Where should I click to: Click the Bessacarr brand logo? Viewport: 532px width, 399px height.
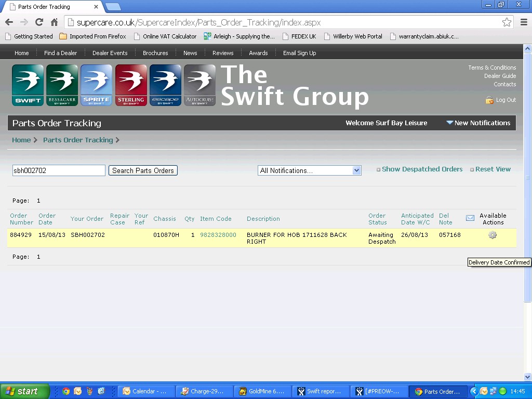[62, 85]
